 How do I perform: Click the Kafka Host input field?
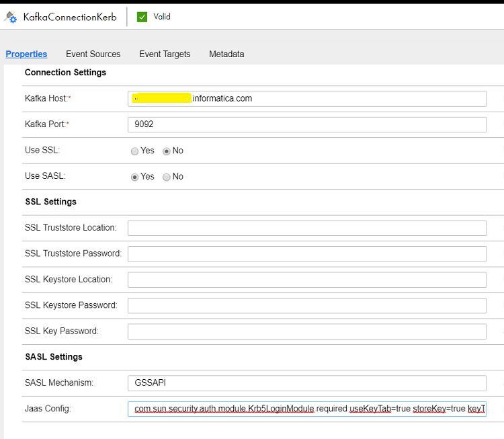pyautogui.click(x=307, y=99)
